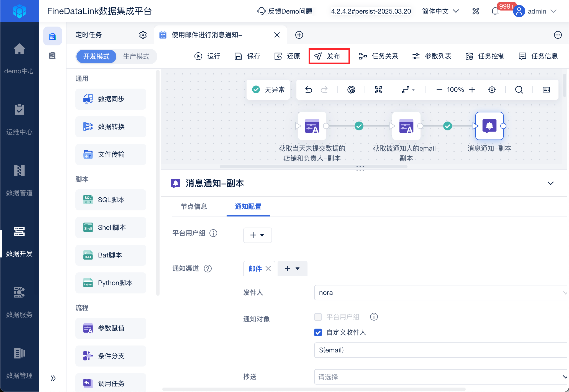The width and height of the screenshot is (569, 392).
Task: Open the notification bell icon
Action: point(495,11)
